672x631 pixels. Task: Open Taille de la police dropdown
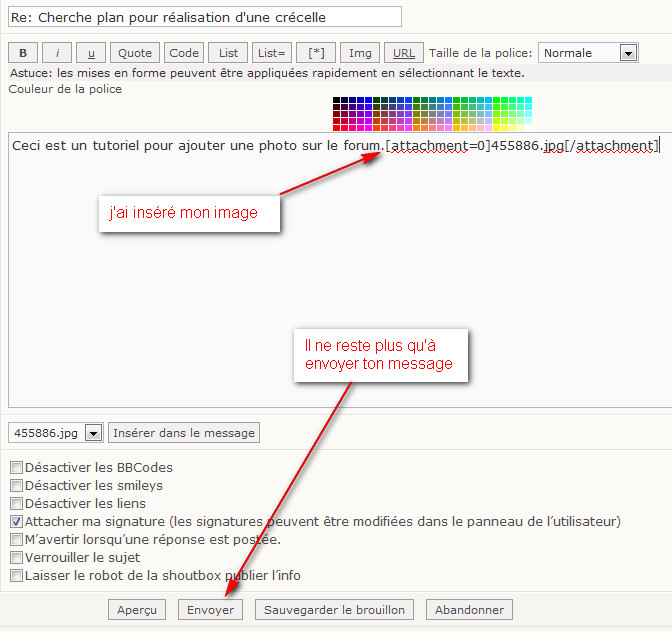(628, 53)
